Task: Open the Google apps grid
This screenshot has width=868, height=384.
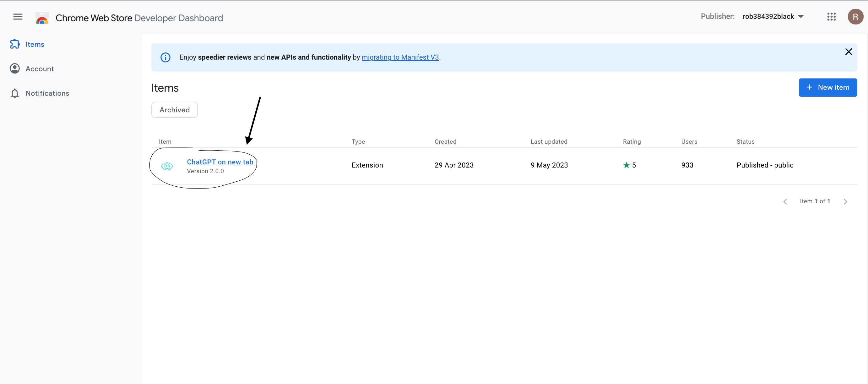Action: click(831, 17)
